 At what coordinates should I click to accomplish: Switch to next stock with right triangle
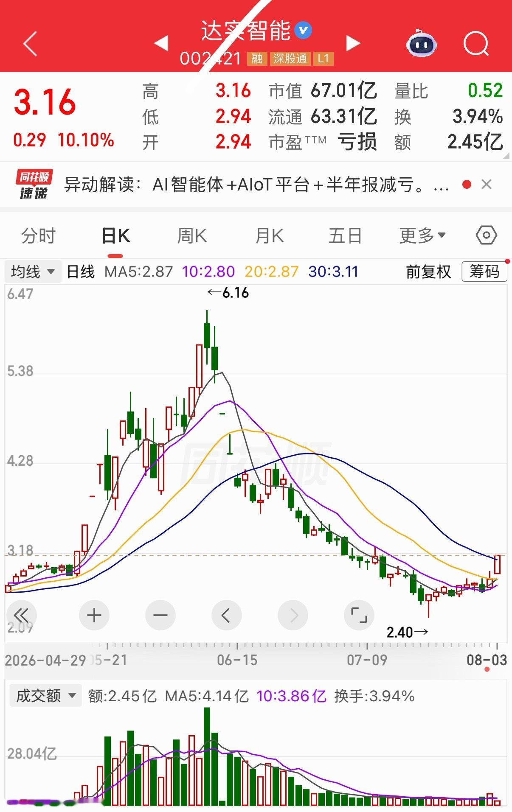pyautogui.click(x=353, y=43)
